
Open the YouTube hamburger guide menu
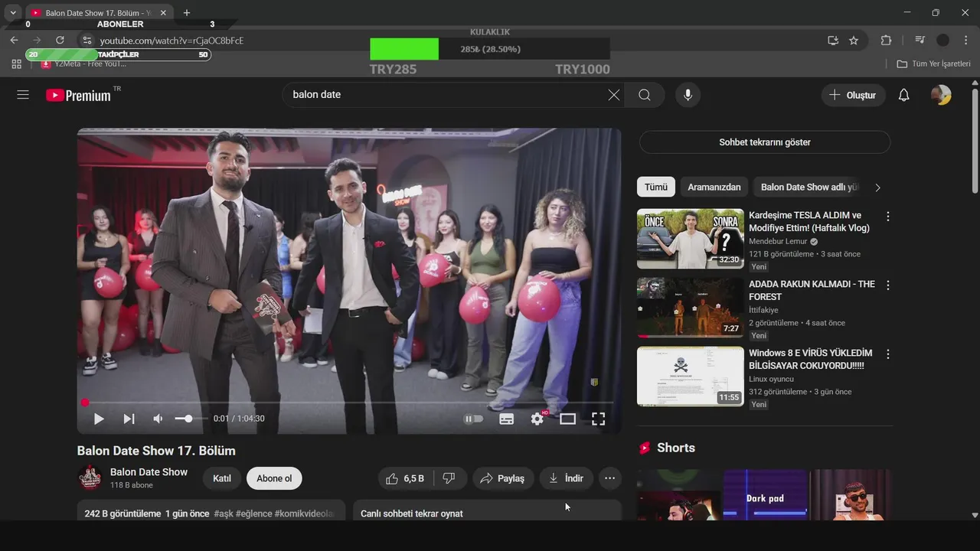pyautogui.click(x=23, y=94)
